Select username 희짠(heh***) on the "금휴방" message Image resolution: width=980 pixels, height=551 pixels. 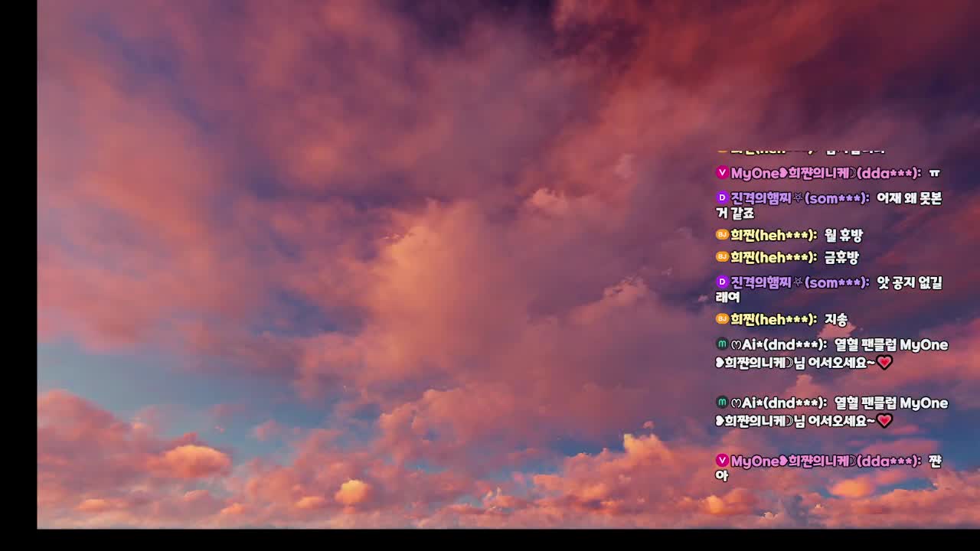pyautogui.click(x=774, y=258)
